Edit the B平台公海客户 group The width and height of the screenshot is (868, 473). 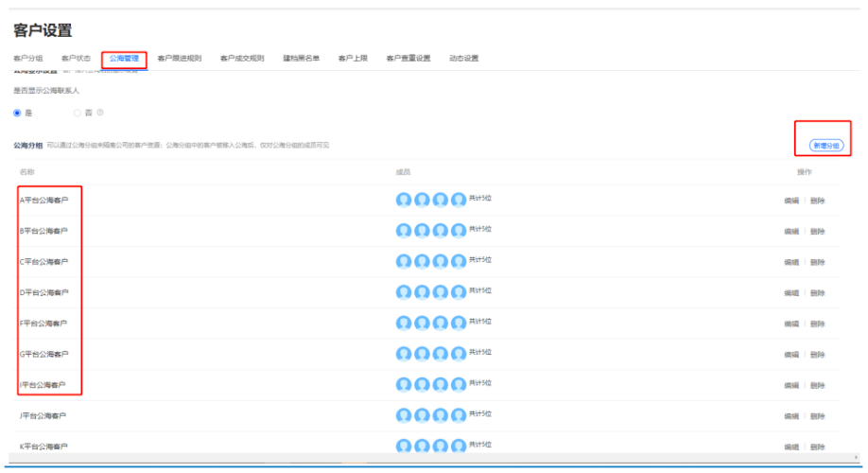click(x=791, y=232)
